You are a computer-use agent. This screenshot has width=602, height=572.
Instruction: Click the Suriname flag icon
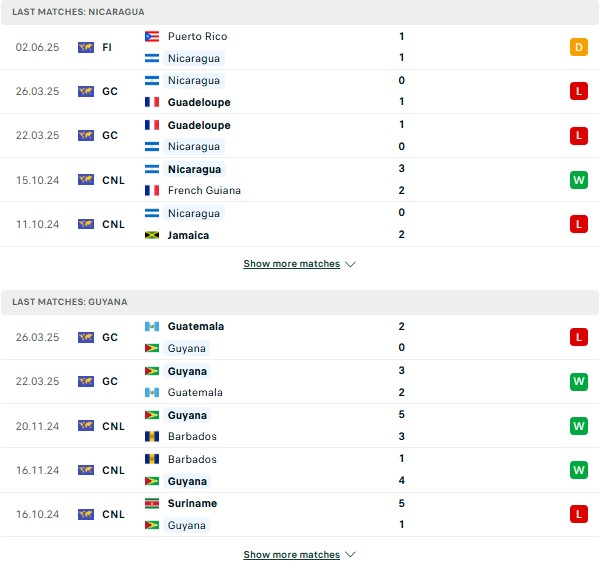click(x=152, y=503)
